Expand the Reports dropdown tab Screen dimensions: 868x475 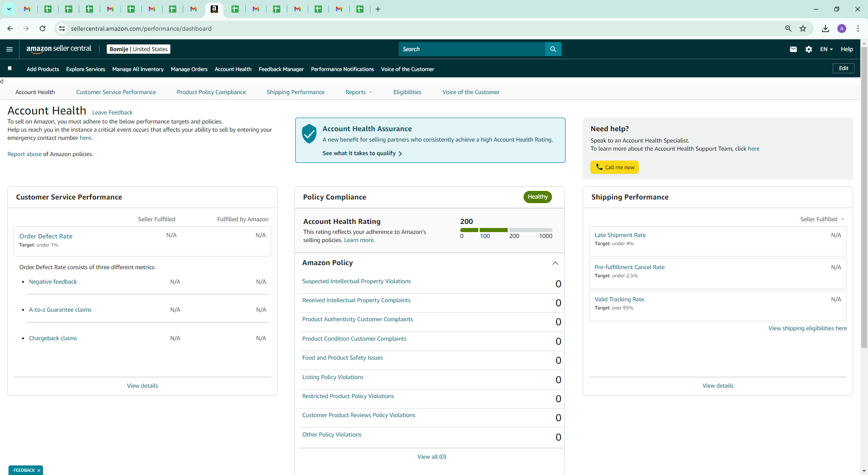tap(359, 92)
